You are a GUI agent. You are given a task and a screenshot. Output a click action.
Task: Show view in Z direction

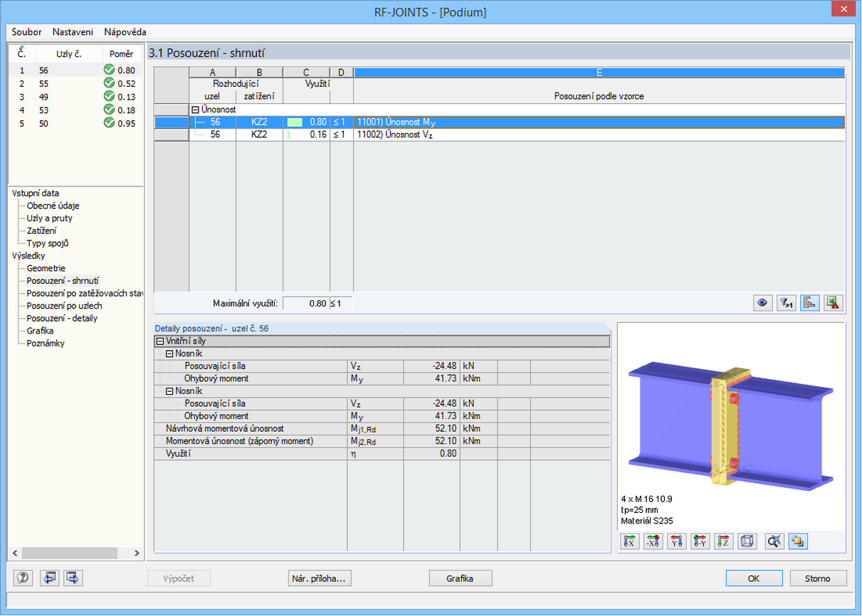[x=723, y=541]
